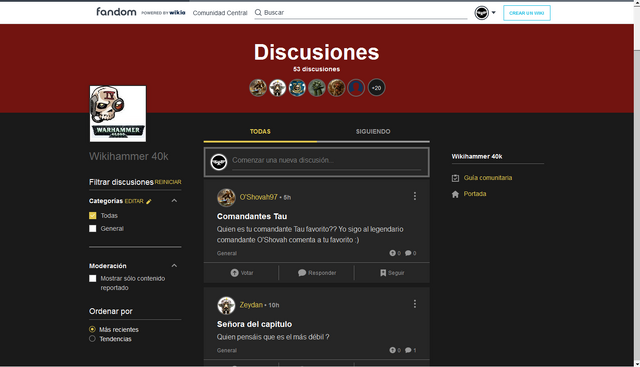Click the search magnifier icon

pyautogui.click(x=258, y=13)
